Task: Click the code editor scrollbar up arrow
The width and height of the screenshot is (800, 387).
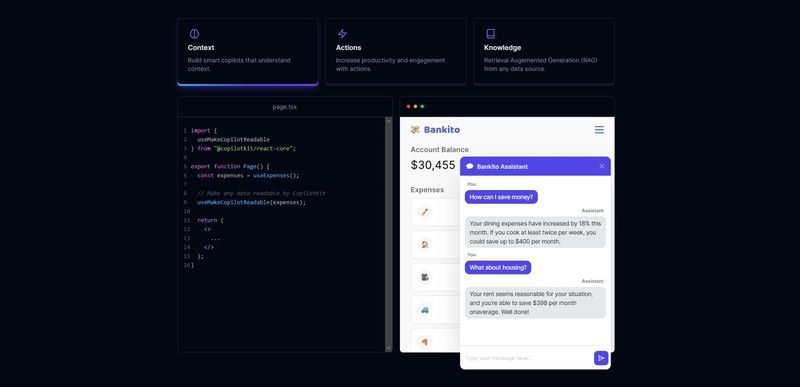Action: [x=389, y=120]
